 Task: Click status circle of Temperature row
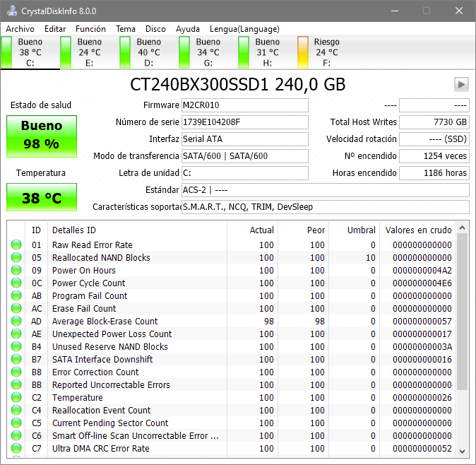(x=16, y=398)
